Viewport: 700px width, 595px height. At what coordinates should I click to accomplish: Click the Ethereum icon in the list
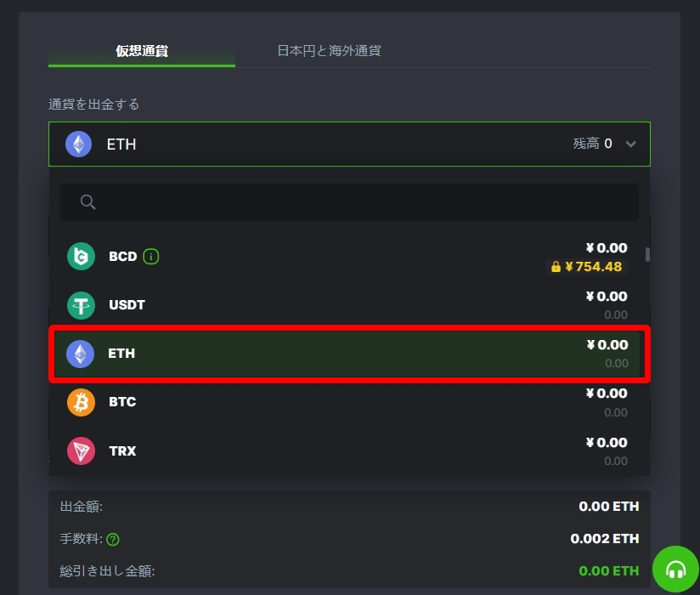(x=81, y=354)
